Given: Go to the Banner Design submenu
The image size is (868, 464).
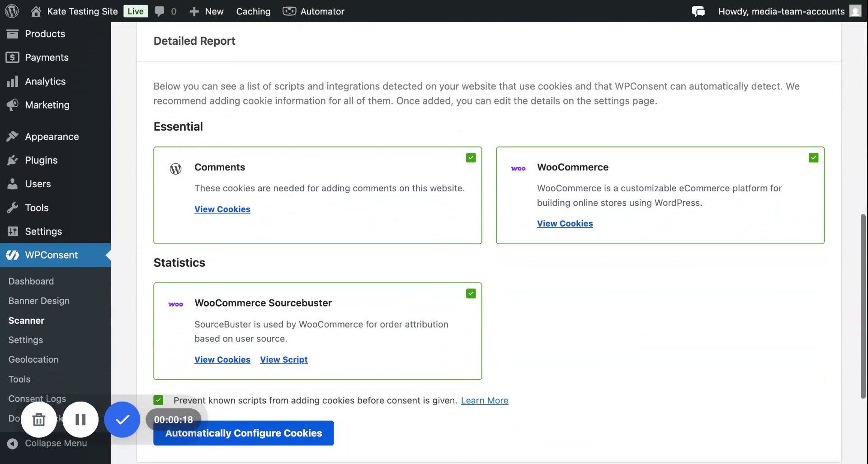Looking at the screenshot, I should coord(39,301).
